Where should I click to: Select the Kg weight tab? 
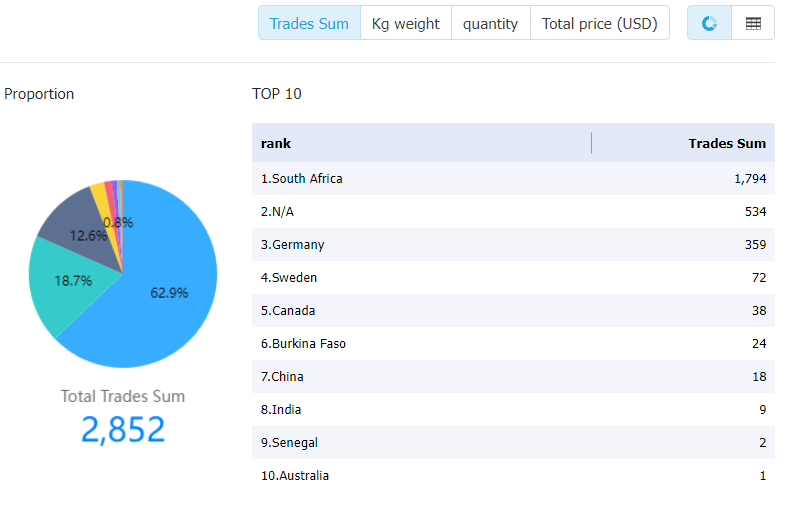click(406, 23)
